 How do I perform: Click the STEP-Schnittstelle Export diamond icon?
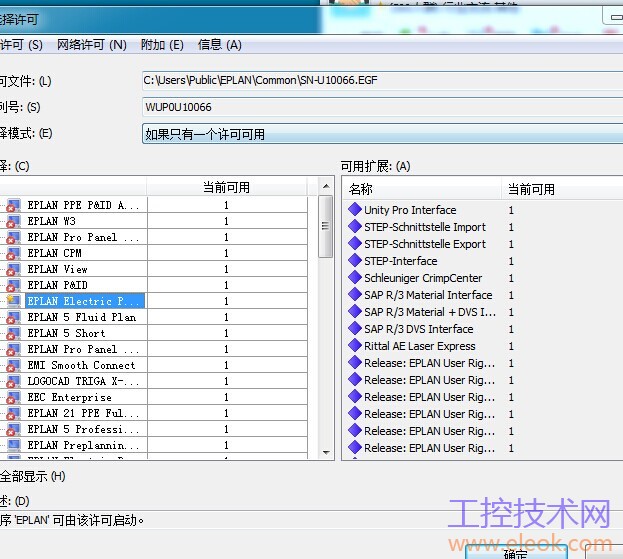(354, 244)
